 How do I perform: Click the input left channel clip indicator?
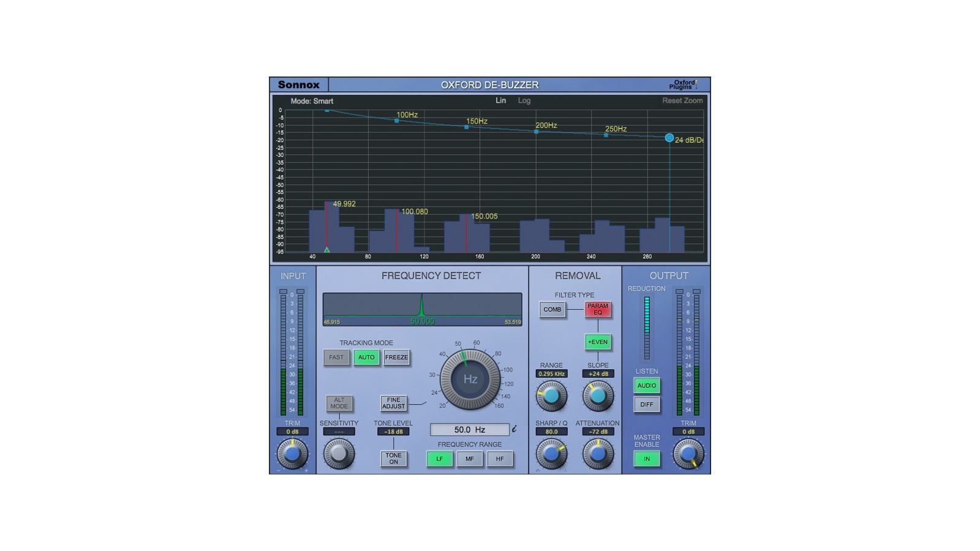pyautogui.click(x=284, y=291)
